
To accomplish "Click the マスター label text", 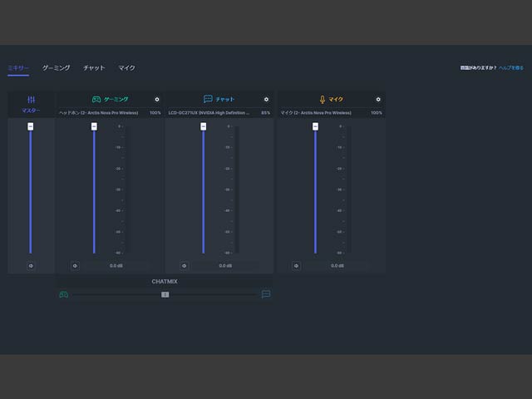I will (31, 111).
